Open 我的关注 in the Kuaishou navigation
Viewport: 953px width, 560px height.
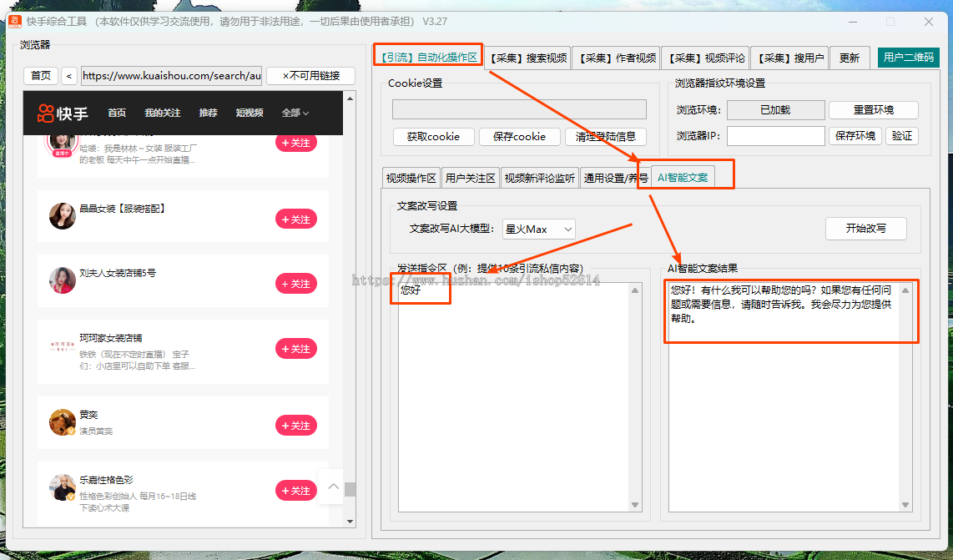(x=162, y=114)
